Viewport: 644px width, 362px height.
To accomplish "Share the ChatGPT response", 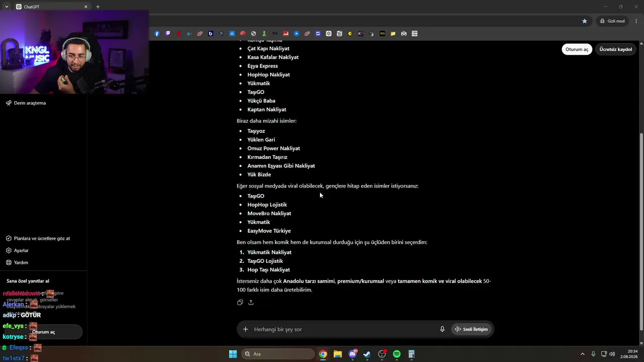I will 251,302.
